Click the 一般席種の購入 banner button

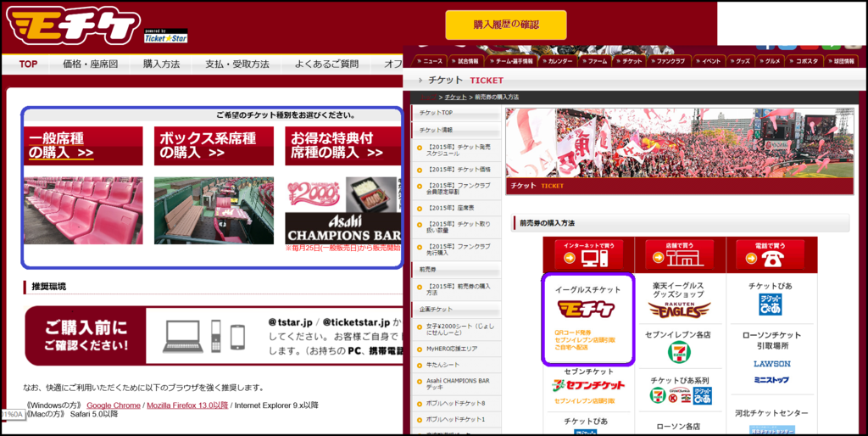[x=83, y=146]
